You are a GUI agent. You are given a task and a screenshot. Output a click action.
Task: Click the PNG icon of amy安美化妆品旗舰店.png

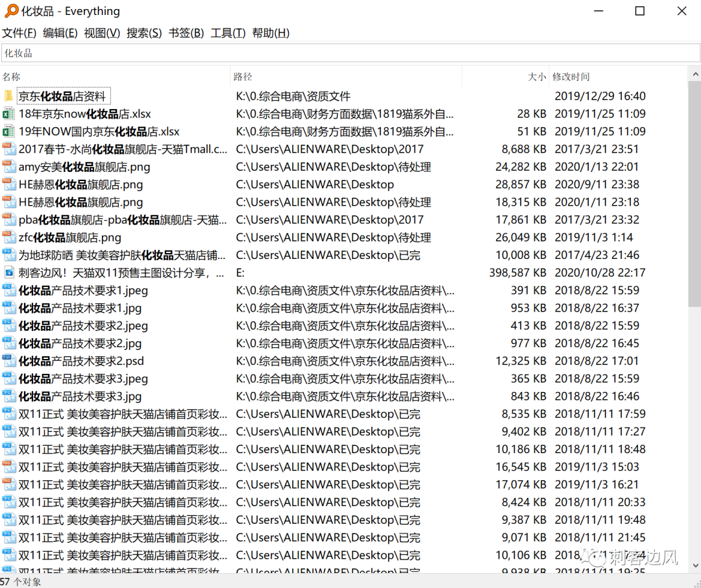pyautogui.click(x=8, y=167)
